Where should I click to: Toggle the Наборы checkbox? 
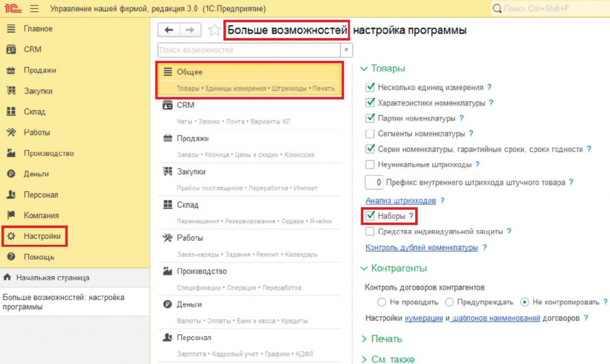pyautogui.click(x=370, y=216)
